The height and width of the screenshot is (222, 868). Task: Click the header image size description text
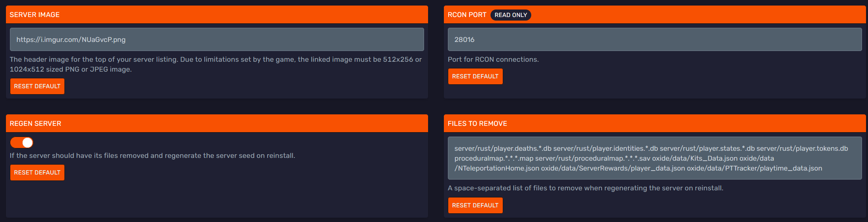[215, 64]
